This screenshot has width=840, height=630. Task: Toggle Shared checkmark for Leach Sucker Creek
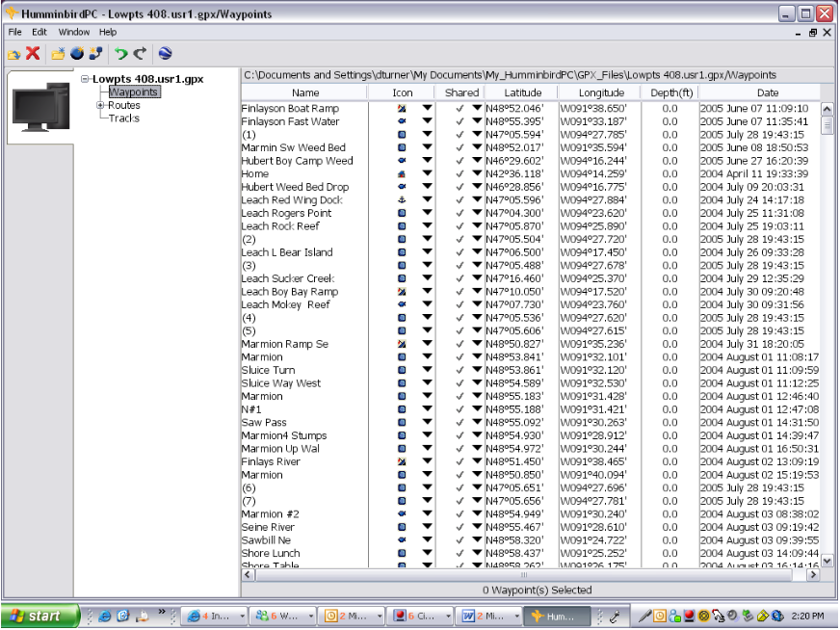point(459,278)
